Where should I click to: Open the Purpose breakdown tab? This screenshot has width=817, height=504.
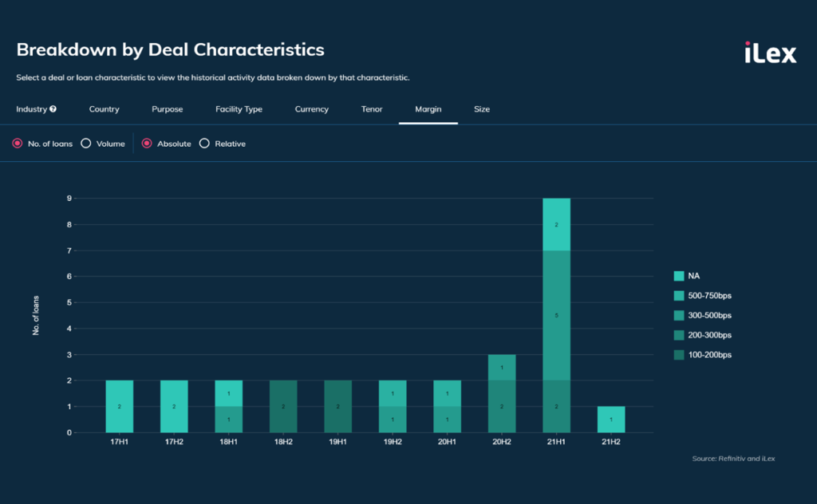[168, 109]
